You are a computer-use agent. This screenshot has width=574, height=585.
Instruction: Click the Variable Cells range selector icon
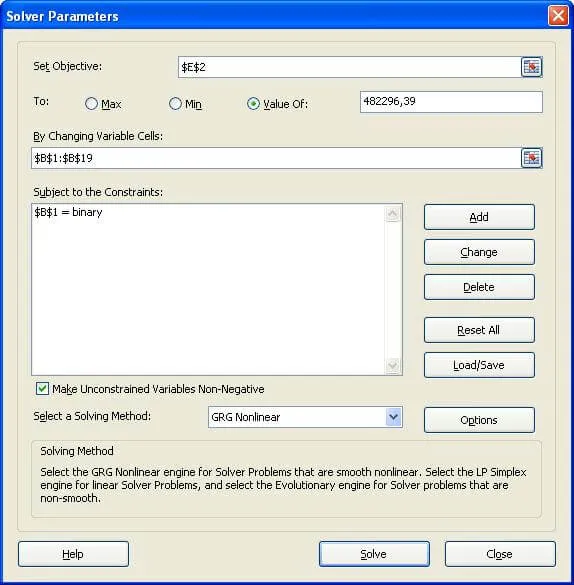[x=531, y=158]
